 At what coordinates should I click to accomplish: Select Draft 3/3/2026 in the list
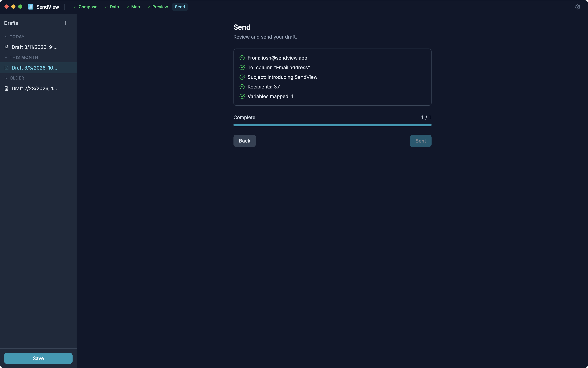[x=34, y=68]
